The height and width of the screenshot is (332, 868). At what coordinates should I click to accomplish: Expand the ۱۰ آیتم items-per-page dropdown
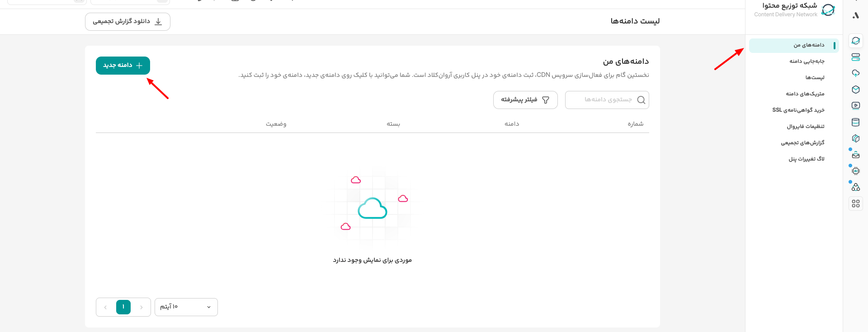(186, 307)
